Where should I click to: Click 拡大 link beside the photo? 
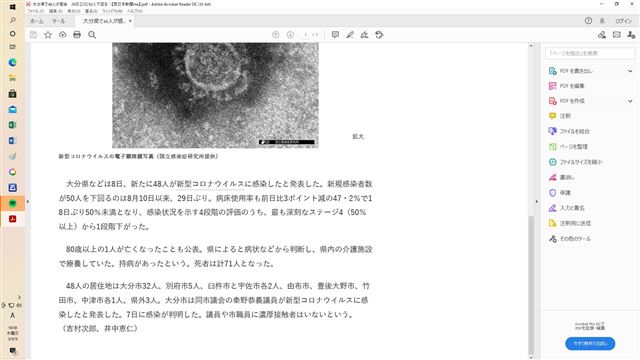[358, 137]
